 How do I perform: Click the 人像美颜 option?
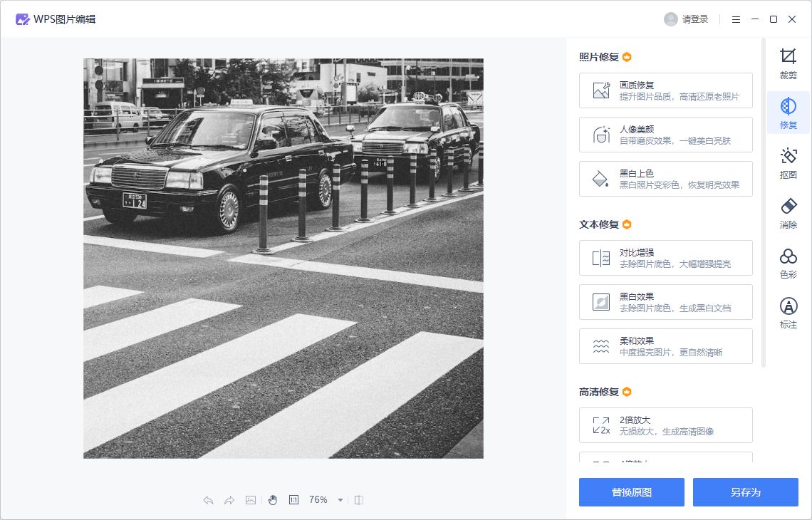tap(665, 135)
